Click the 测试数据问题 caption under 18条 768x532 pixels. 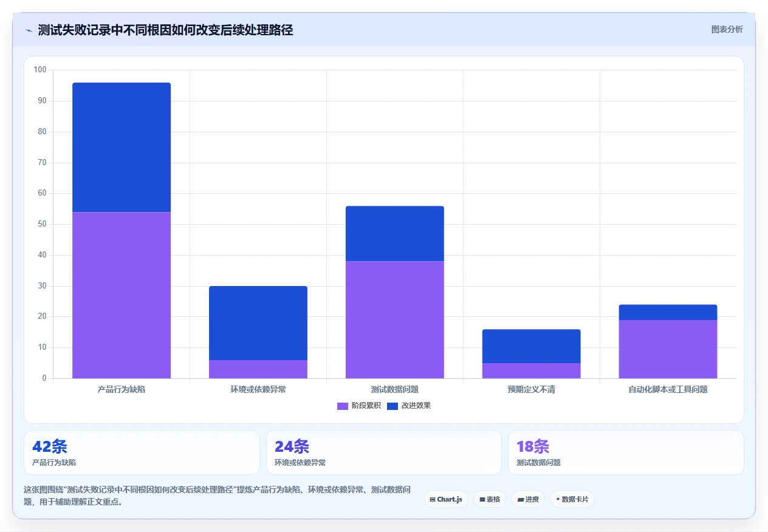coord(538,463)
